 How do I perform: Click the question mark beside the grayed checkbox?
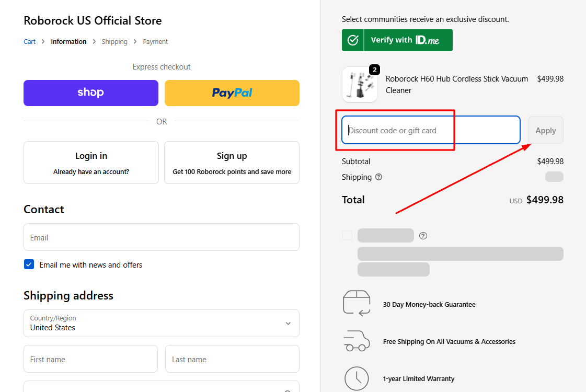pos(423,236)
